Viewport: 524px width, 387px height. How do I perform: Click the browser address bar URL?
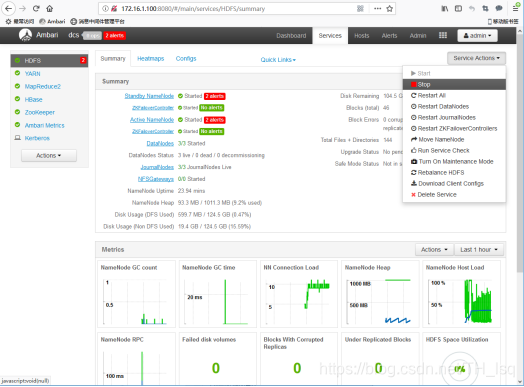coord(193,9)
